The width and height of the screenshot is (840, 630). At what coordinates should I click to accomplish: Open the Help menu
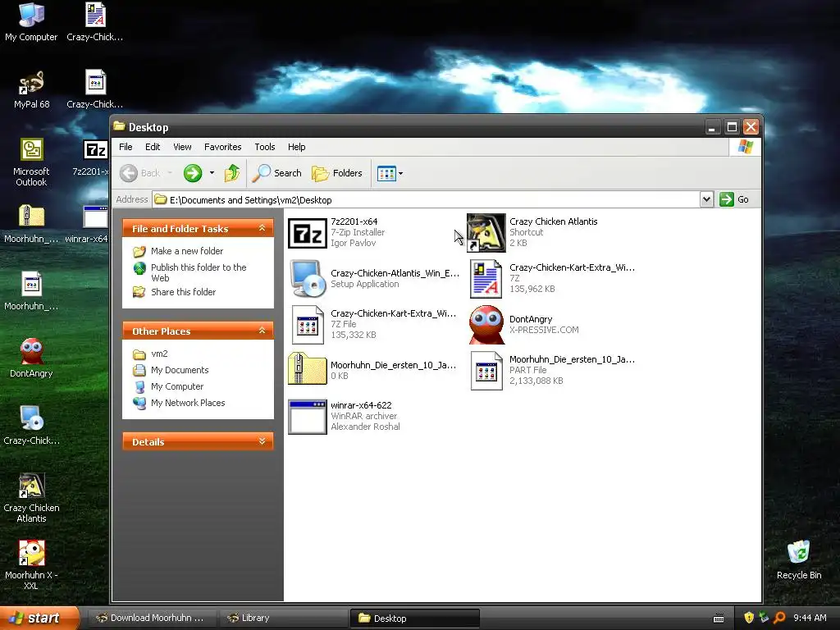pos(296,147)
